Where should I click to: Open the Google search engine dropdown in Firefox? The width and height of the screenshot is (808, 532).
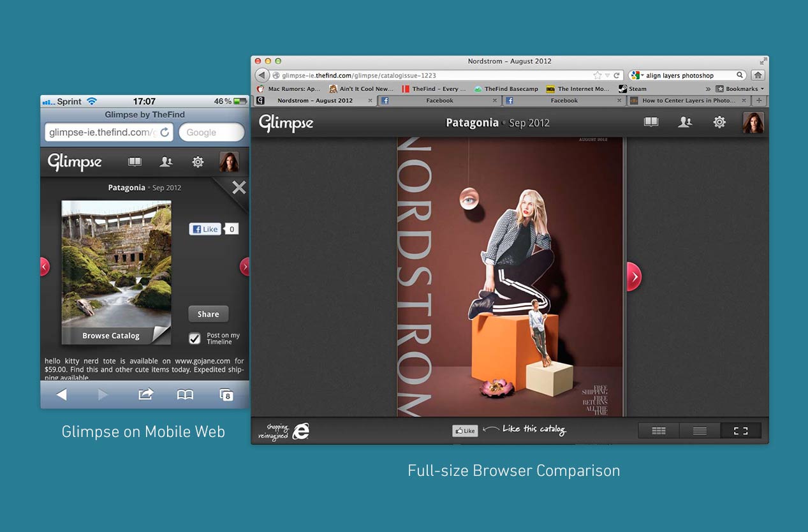coord(637,75)
